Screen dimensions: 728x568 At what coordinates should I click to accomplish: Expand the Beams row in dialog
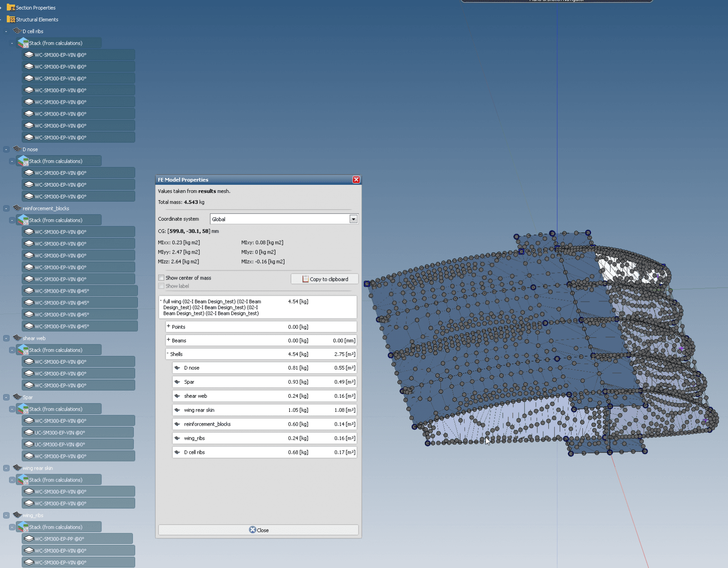click(x=168, y=340)
